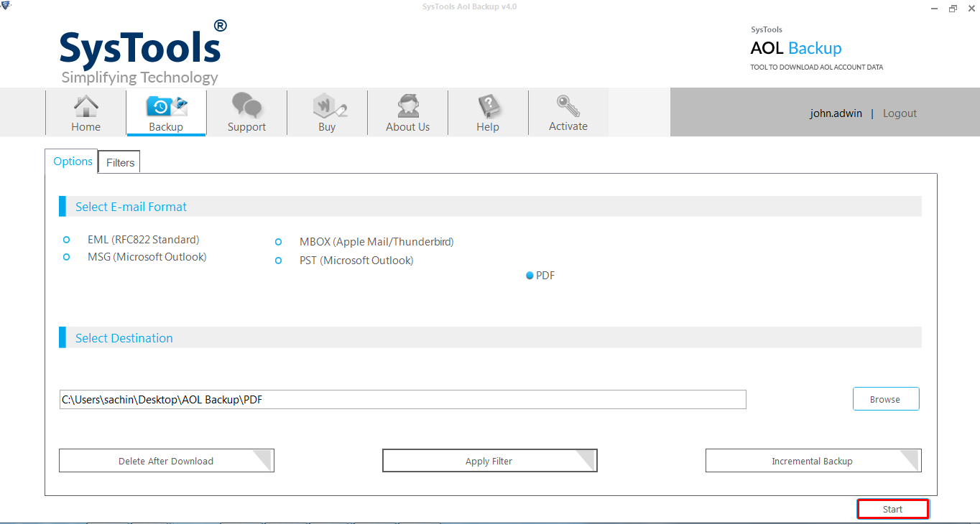The width and height of the screenshot is (980, 524).
Task: Choose PST (Microsoft Outlook) format
Action: coord(279,261)
